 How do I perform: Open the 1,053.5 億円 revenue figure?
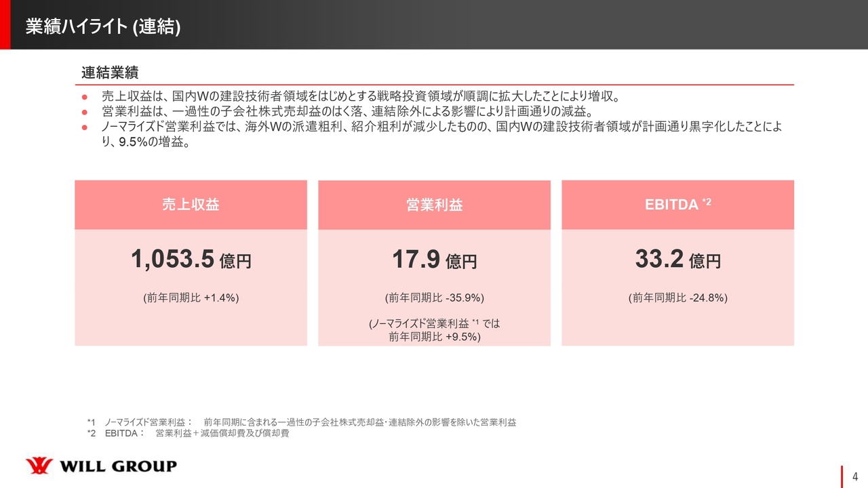click(191, 260)
